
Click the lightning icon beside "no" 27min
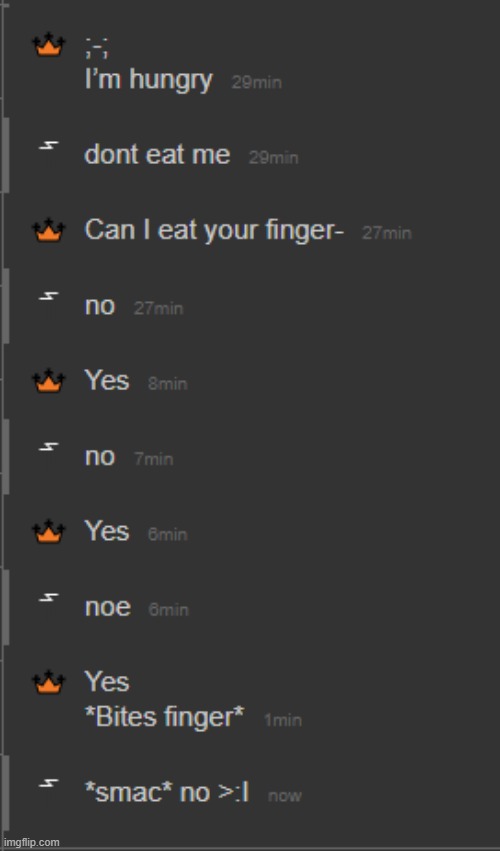[49, 296]
